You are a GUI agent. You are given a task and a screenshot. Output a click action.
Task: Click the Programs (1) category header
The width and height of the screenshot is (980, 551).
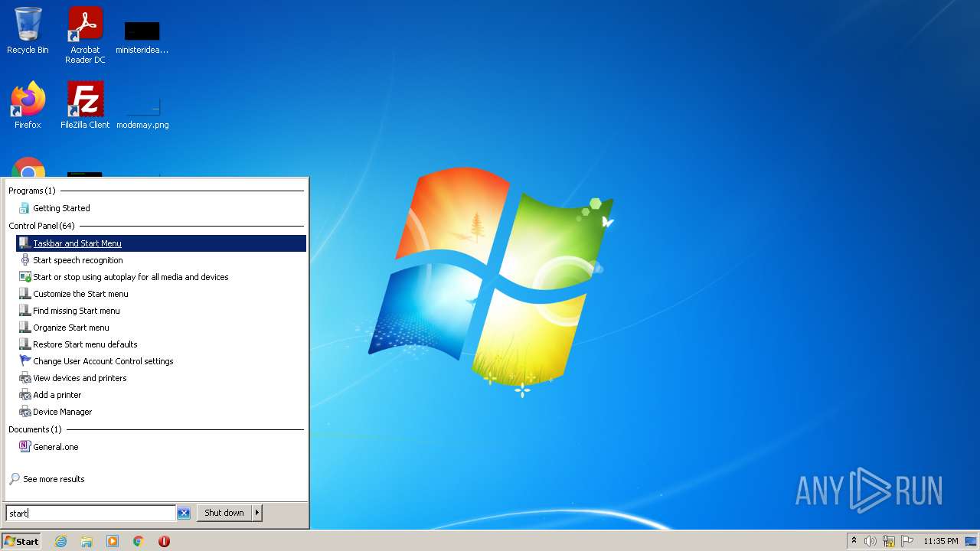[31, 191]
